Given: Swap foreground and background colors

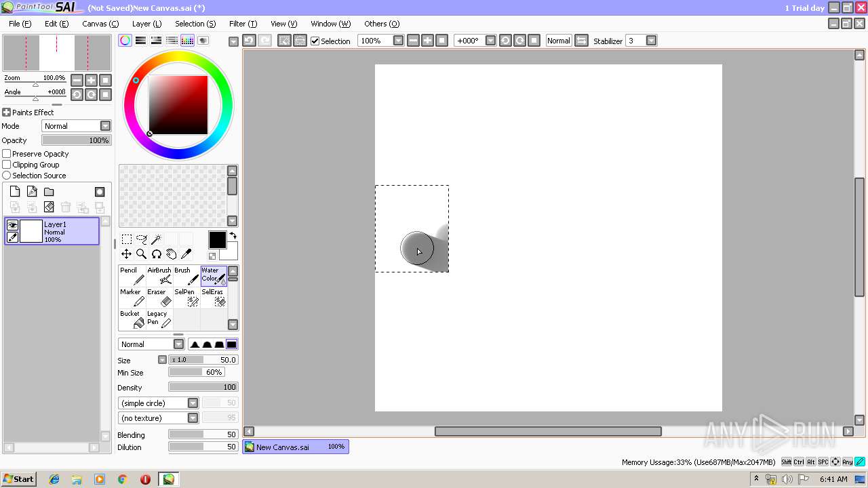Looking at the screenshot, I should pos(233,236).
